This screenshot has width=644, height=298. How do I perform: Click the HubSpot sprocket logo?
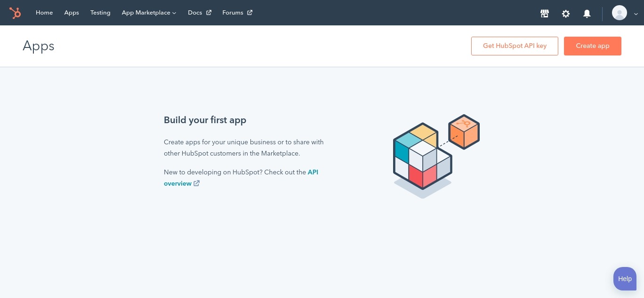pyautogui.click(x=15, y=13)
